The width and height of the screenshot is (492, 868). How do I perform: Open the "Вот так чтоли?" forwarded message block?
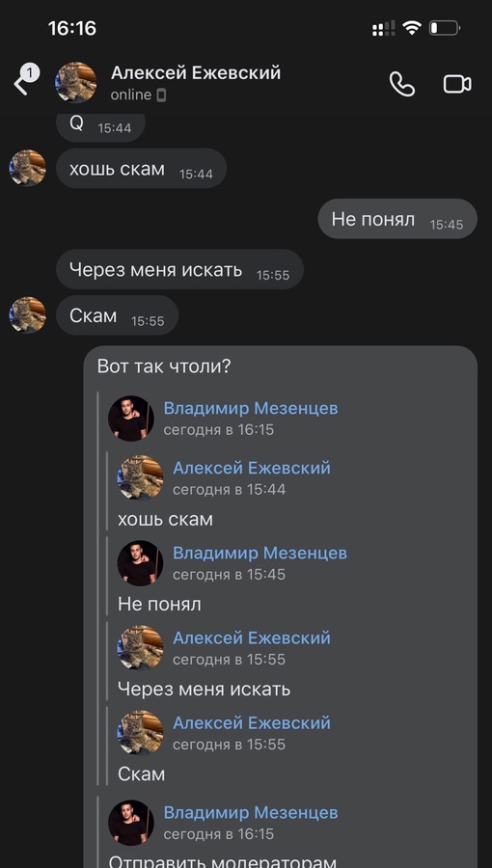click(x=280, y=607)
